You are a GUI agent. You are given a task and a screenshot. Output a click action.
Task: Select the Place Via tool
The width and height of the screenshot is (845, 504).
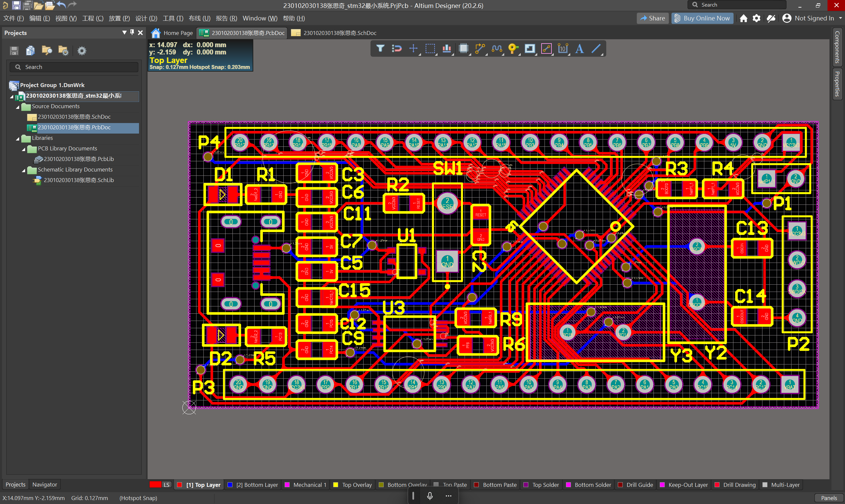click(x=513, y=48)
